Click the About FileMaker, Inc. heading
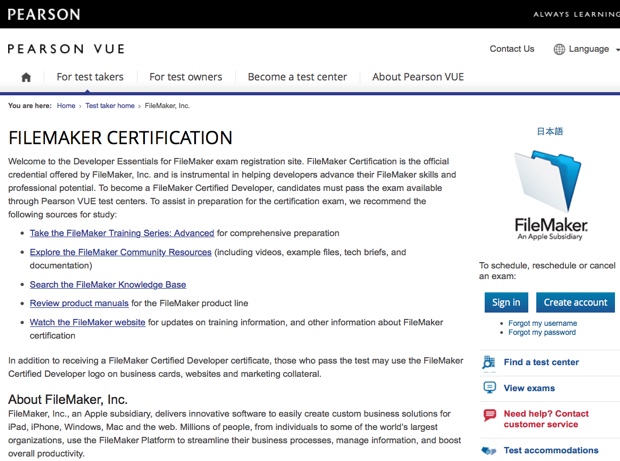 coord(68,399)
